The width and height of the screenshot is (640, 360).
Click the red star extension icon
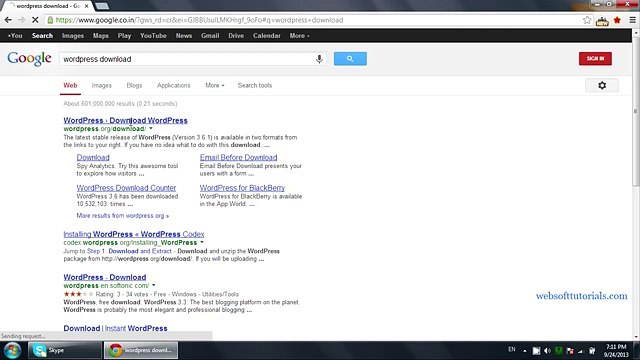[617, 20]
